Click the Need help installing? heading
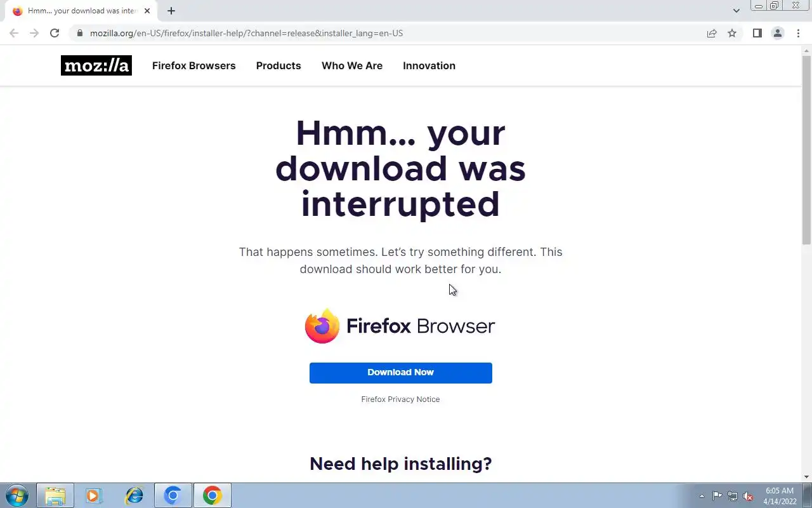 401,464
